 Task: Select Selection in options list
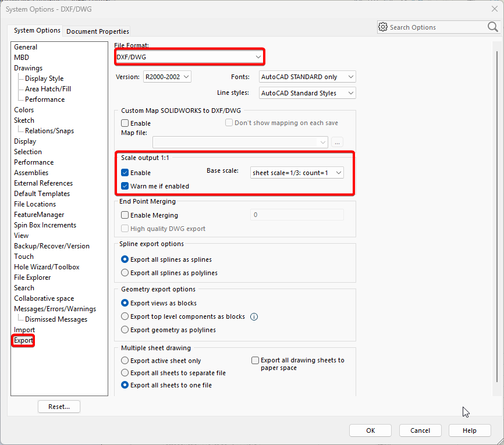point(28,152)
